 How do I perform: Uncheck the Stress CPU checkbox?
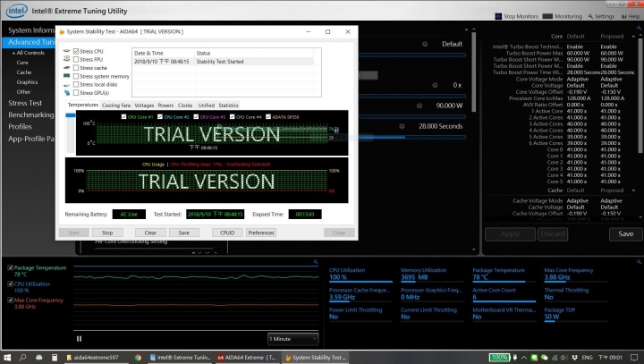76,51
